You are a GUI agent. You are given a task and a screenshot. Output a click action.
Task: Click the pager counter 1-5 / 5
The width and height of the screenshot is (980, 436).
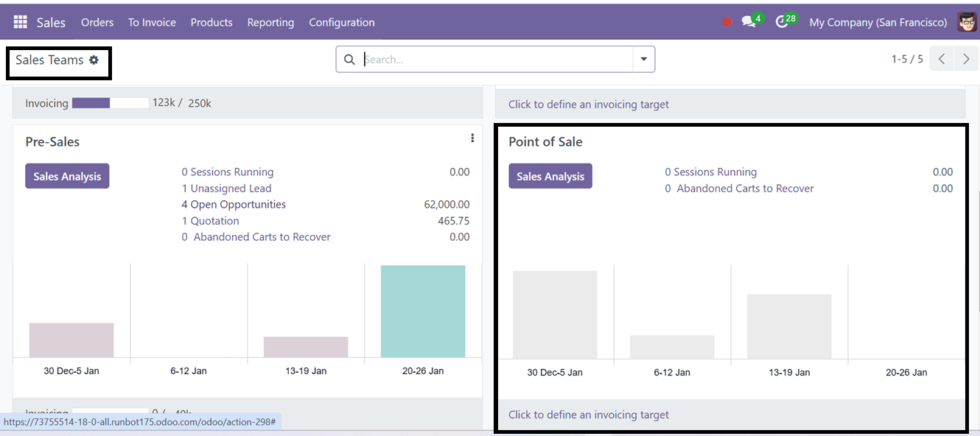click(907, 60)
